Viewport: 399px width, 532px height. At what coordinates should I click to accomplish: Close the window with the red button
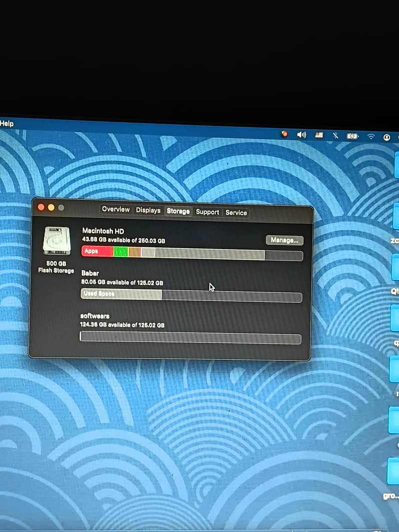(41, 207)
